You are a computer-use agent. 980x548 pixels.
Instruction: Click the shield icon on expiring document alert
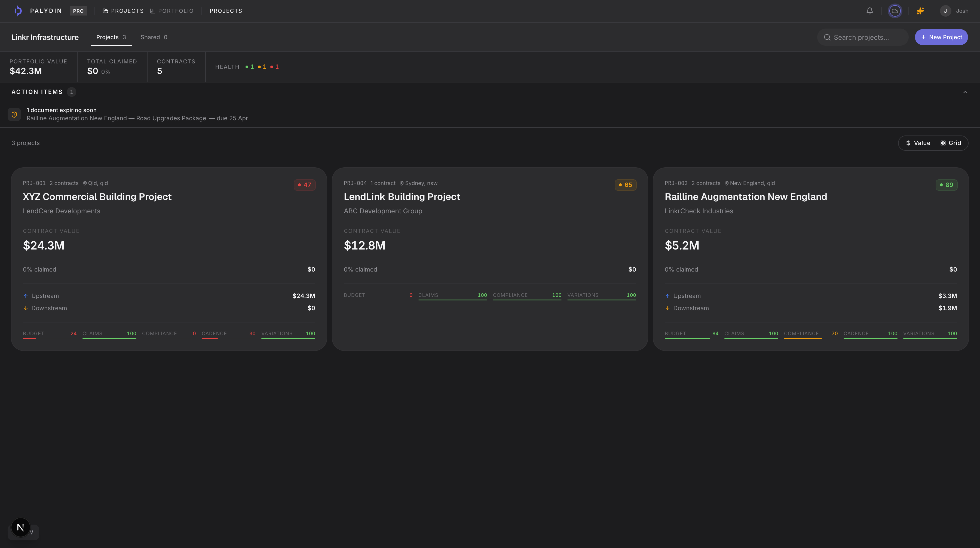(14, 115)
